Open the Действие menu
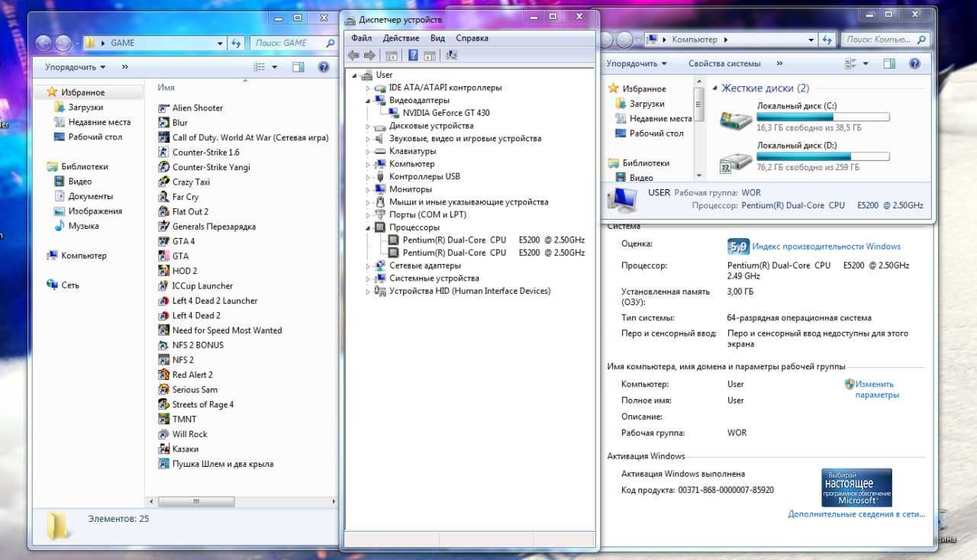Screen dimensions: 977x560 pyautogui.click(x=401, y=38)
